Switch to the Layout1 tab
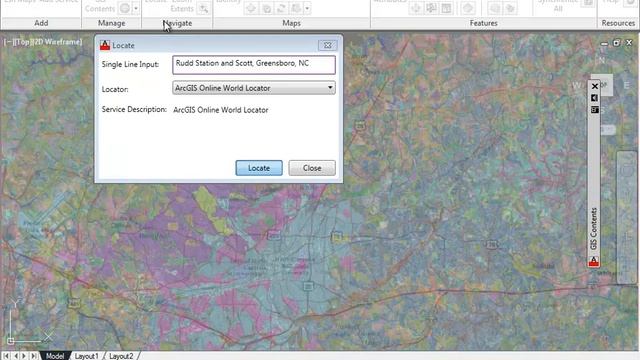 (x=87, y=356)
